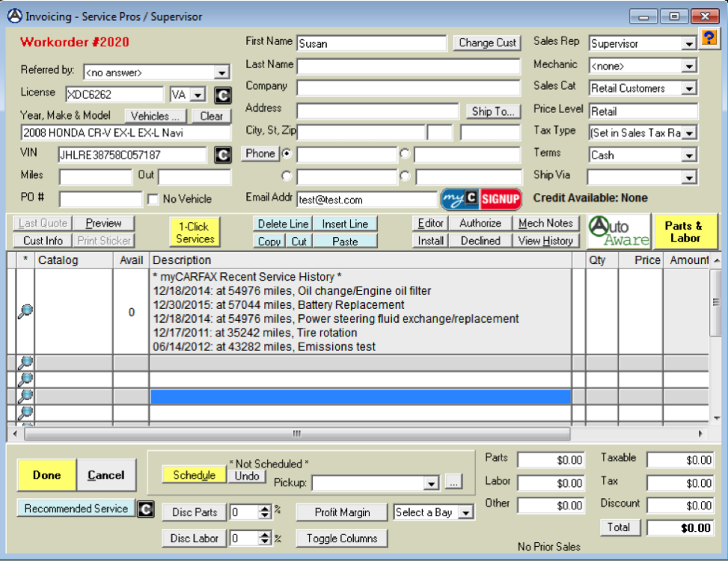
Task: Click Delete Line
Action: click(x=283, y=224)
